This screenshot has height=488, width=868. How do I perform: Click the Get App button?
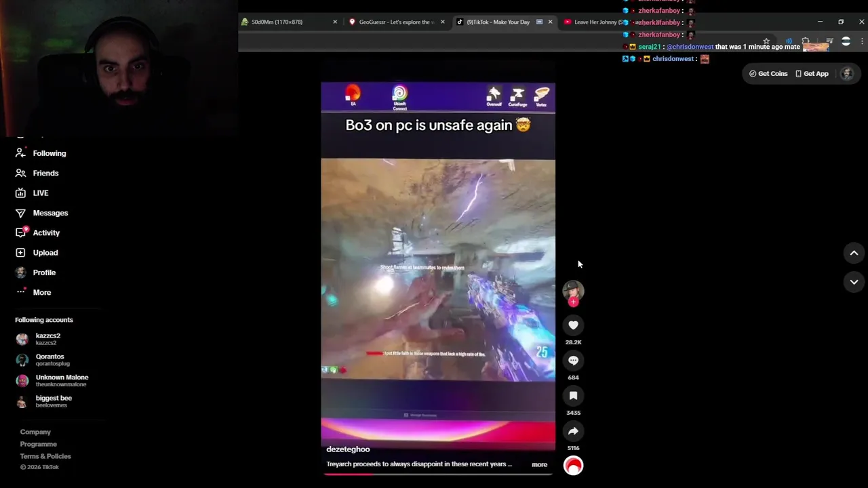812,73
